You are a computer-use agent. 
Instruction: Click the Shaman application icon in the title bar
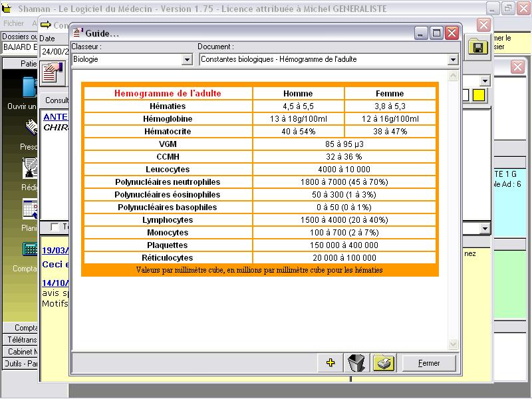[x=7, y=9]
